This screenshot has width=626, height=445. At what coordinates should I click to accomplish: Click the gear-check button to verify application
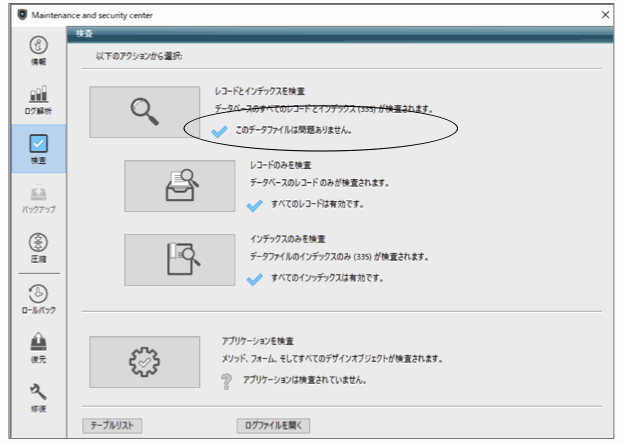pyautogui.click(x=145, y=362)
